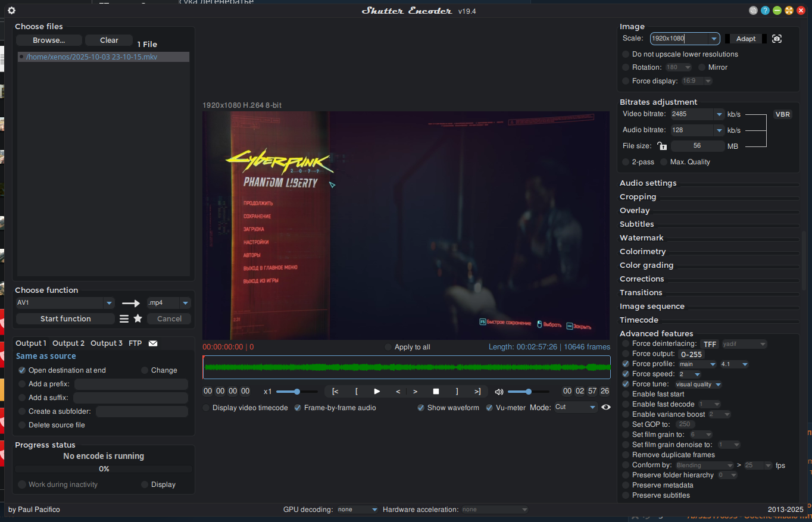Jump to the start of the video

(x=335, y=391)
